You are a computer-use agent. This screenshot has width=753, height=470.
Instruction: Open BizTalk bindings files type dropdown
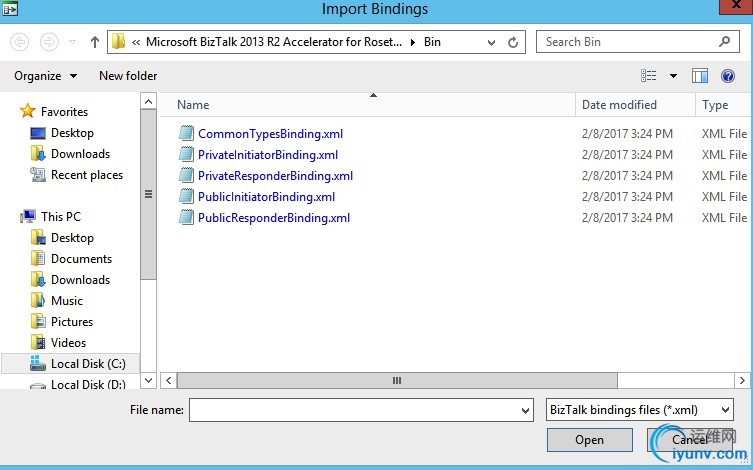point(640,410)
